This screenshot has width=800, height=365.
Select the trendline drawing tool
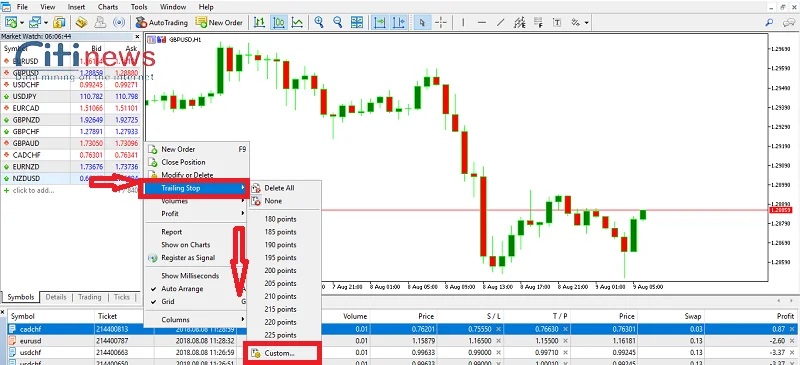pos(501,22)
